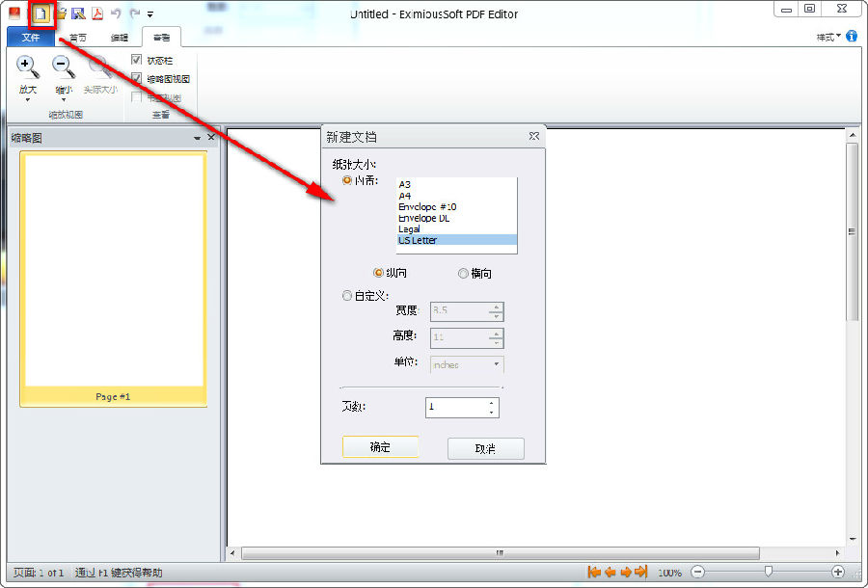The width and height of the screenshot is (868, 588).
Task: Click the 页数 page count spinner arrows
Action: (492, 408)
